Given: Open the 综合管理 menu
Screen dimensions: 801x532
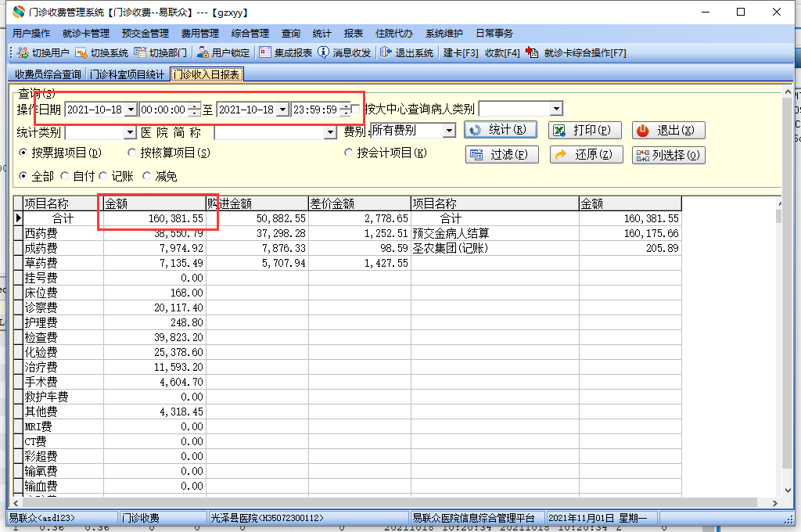Looking at the screenshot, I should pos(250,33).
